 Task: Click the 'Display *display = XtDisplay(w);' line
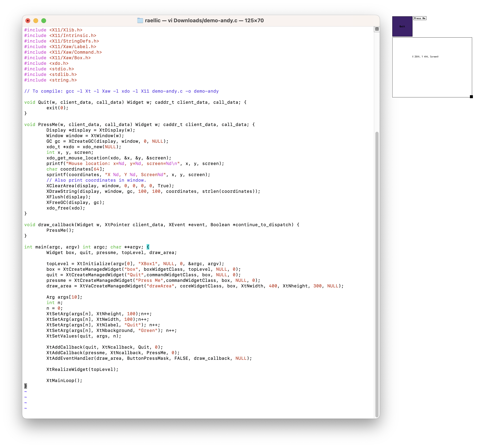91,130
